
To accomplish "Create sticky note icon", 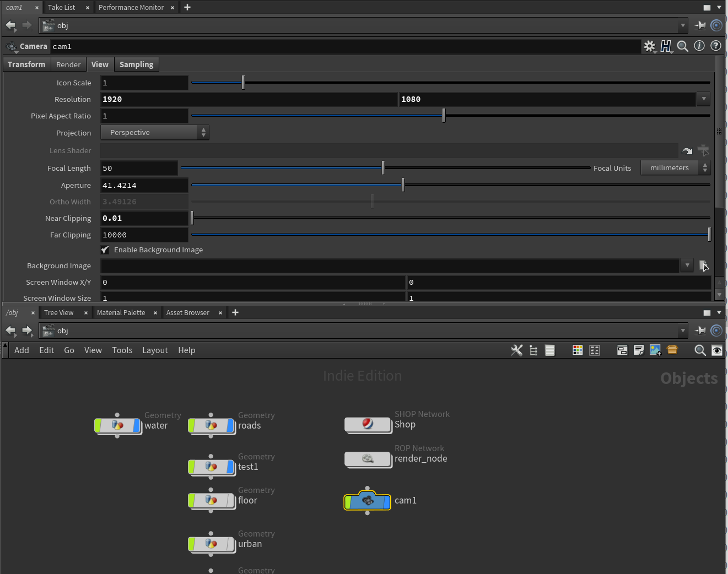I will pos(639,350).
